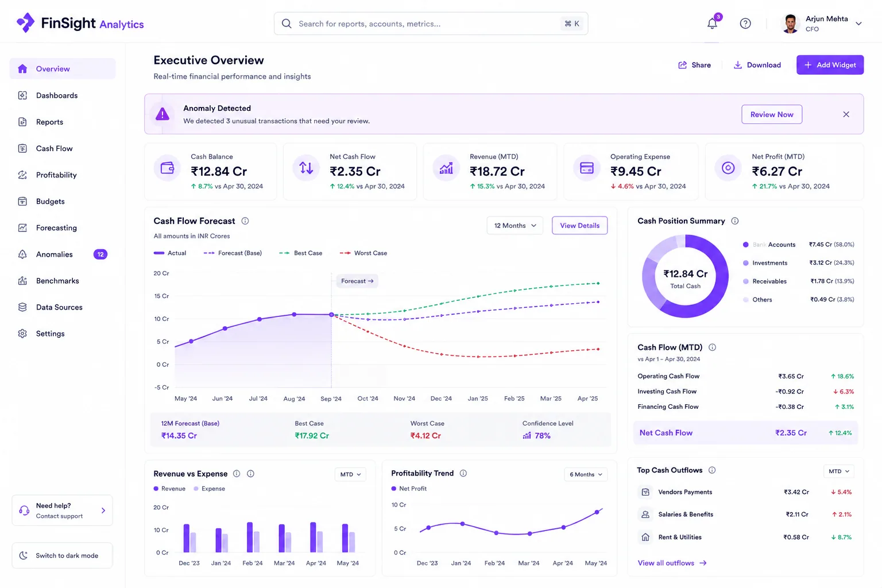Click the Arjun Mehta profile avatar

coord(791,24)
